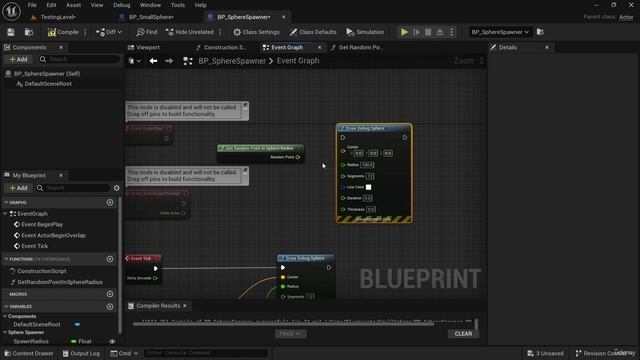640x360 pixels.
Task: Open the Content Drawer
Action: 29,353
